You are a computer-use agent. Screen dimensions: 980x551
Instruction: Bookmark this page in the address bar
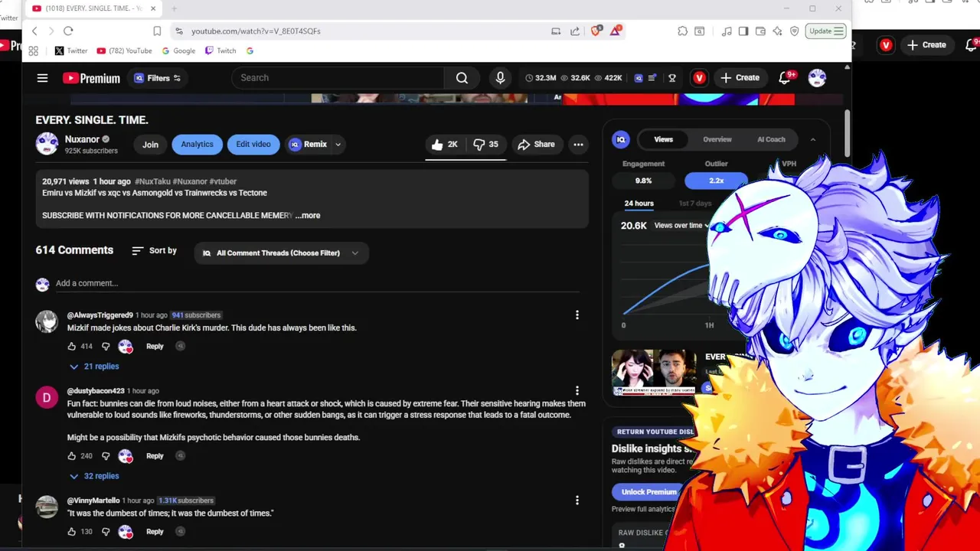pyautogui.click(x=157, y=31)
